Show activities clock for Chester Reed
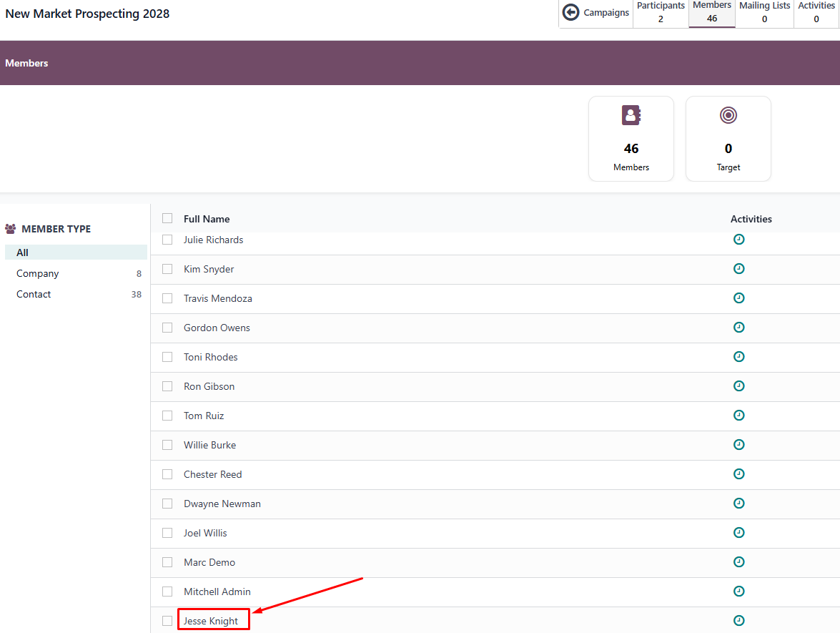840x633 pixels. pyautogui.click(x=739, y=474)
